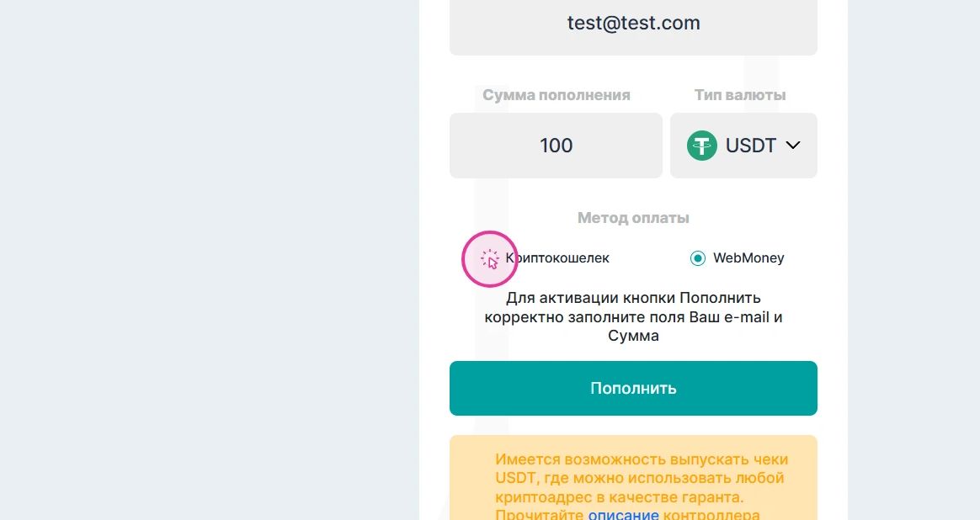Image resolution: width=980 pixels, height=520 pixels.
Task: Focus the e-mail field containing test@test.com
Action: click(633, 24)
